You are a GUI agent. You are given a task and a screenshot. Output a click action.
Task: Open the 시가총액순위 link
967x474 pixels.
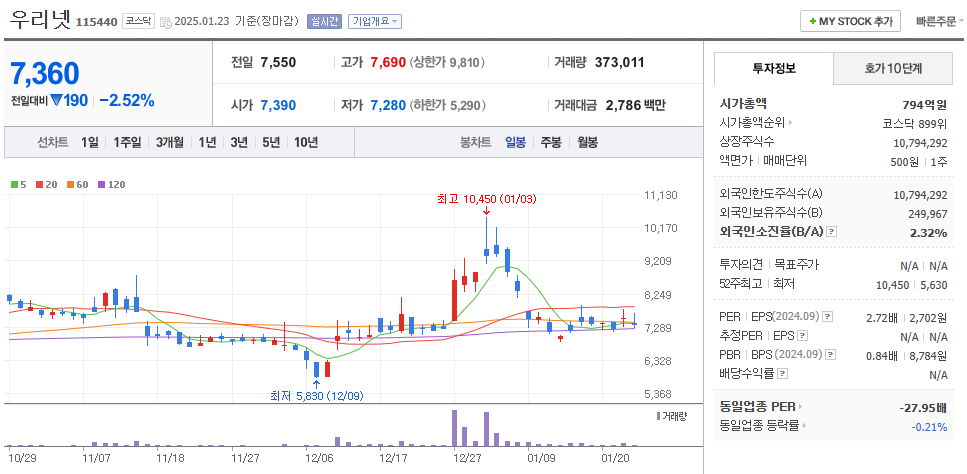point(755,123)
